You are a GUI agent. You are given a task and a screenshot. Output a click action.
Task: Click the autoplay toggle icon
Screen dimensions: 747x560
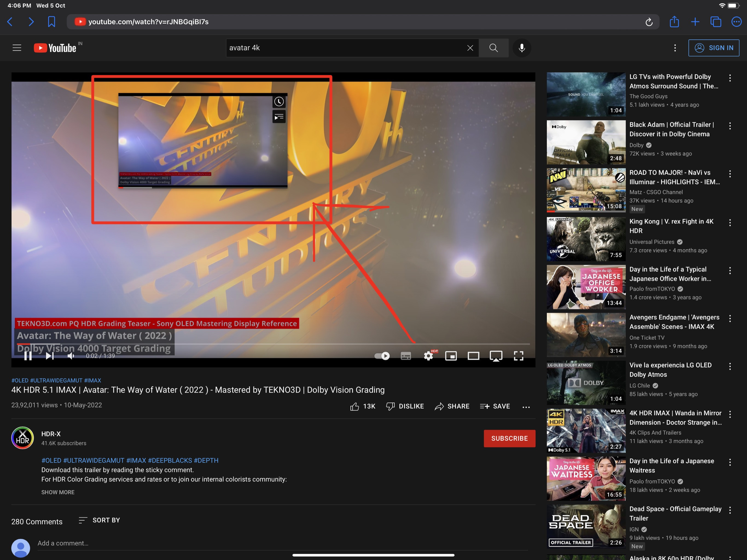pos(382,355)
